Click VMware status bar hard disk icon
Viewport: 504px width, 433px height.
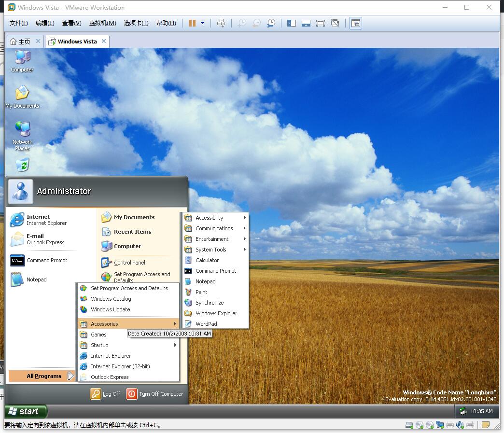(x=409, y=425)
